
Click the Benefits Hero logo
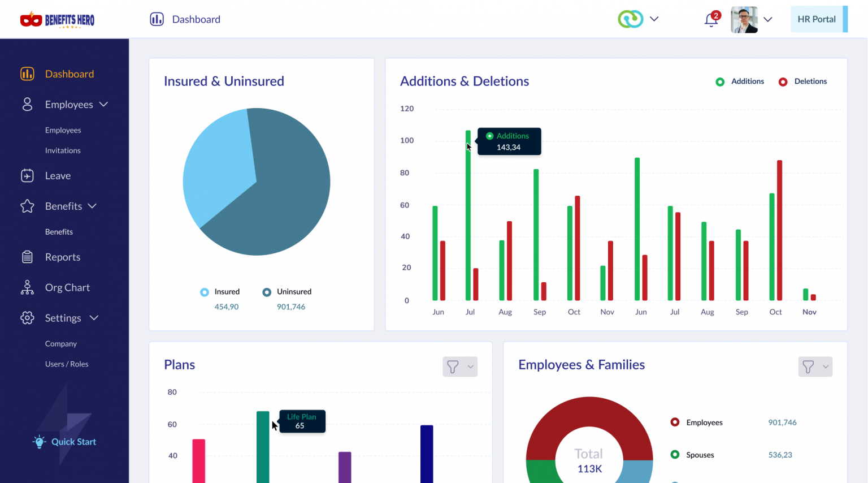(x=57, y=19)
